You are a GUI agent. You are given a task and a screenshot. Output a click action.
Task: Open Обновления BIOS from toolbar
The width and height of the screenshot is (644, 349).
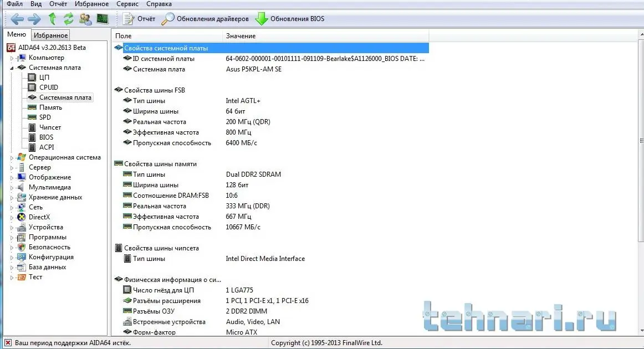(x=289, y=19)
